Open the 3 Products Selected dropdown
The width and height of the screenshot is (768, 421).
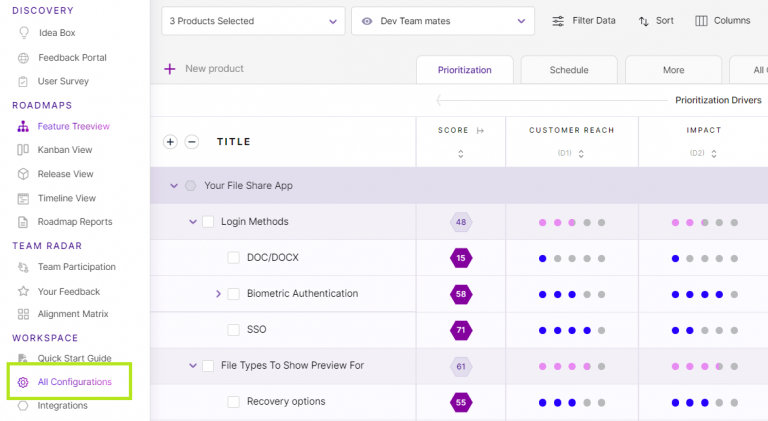(x=253, y=21)
